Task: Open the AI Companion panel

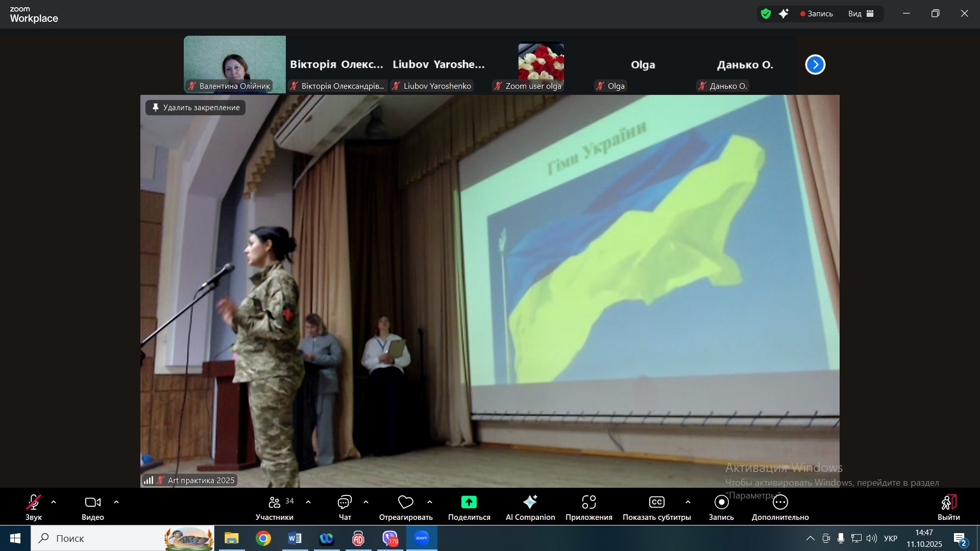Action: (x=530, y=503)
